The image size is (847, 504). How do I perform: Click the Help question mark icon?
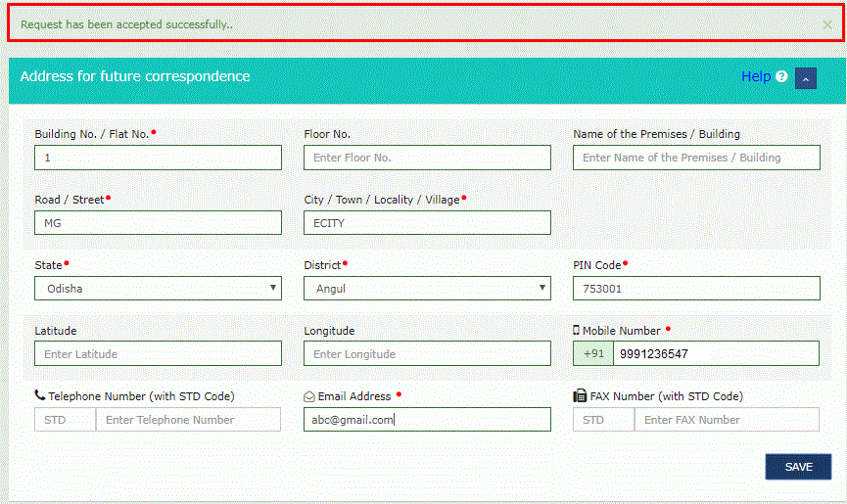(781, 77)
